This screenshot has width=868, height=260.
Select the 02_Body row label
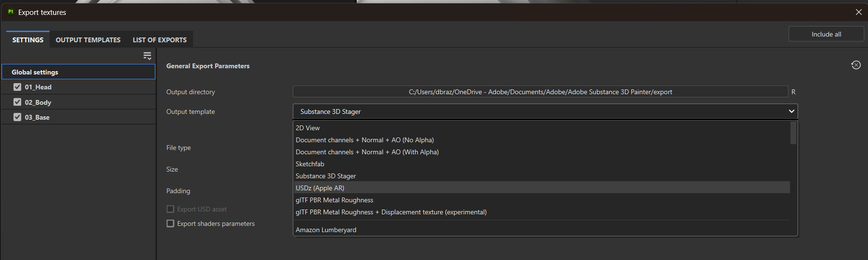pos(38,102)
